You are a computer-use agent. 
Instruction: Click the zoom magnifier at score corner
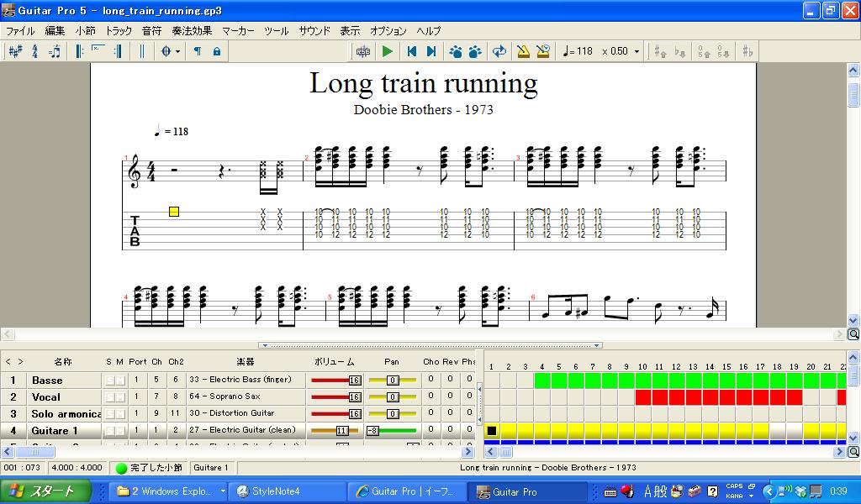pos(853,334)
